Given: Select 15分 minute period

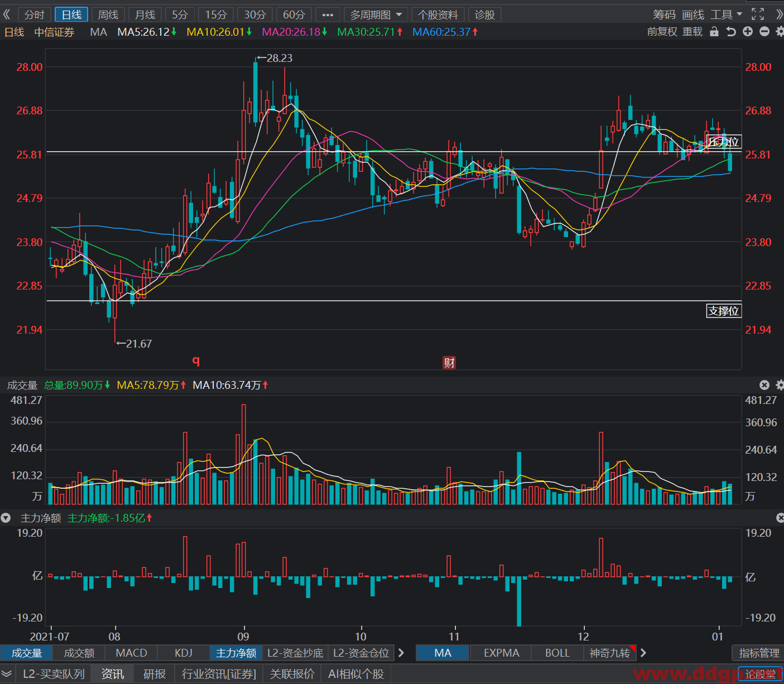Looking at the screenshot, I should [x=216, y=15].
